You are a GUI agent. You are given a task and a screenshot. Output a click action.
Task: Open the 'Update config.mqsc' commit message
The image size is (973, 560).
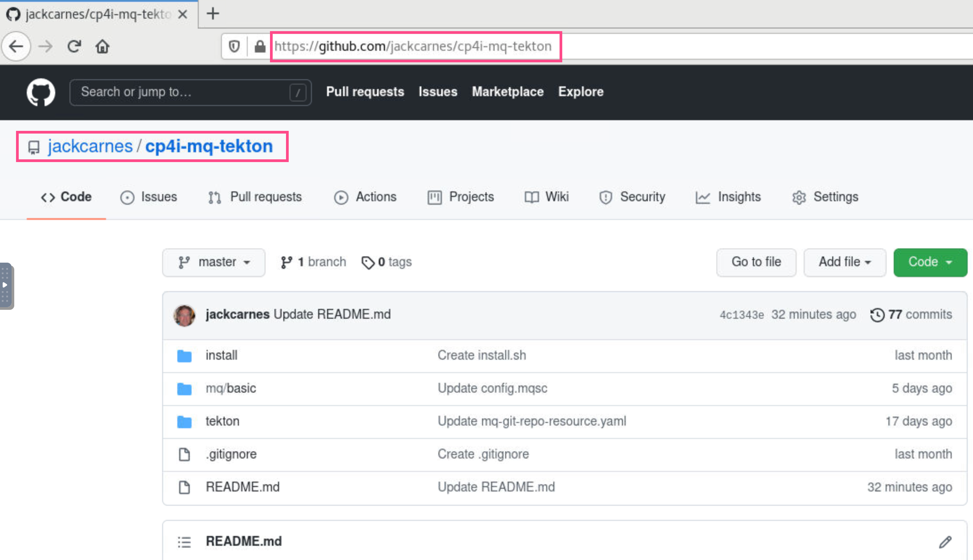click(x=492, y=389)
